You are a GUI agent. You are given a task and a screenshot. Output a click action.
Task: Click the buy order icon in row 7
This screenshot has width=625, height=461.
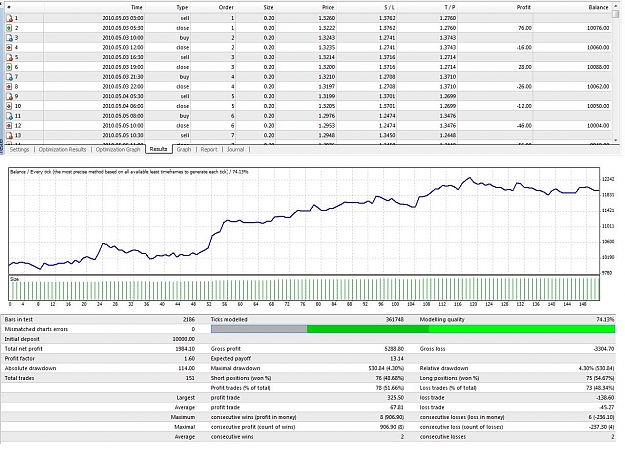coord(10,77)
